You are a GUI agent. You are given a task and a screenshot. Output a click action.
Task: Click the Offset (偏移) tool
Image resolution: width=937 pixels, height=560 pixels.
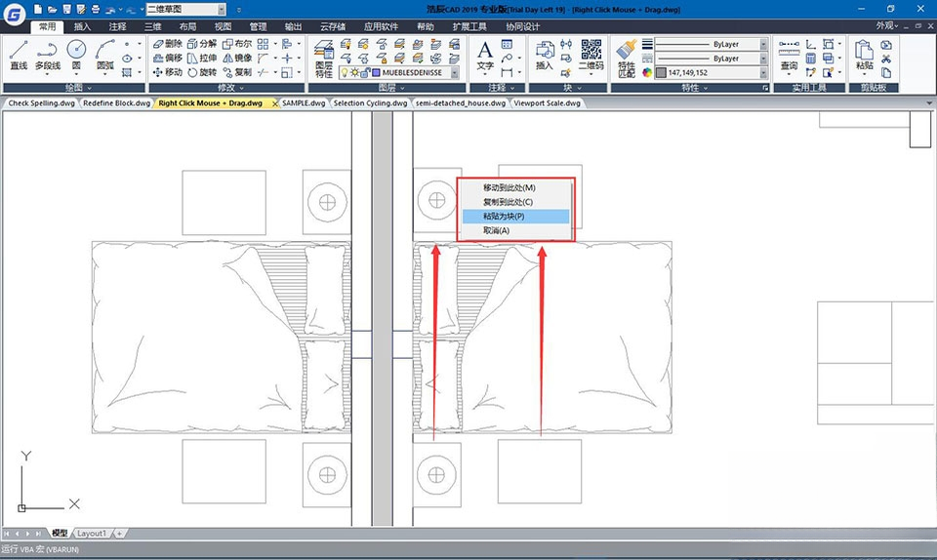(x=167, y=58)
